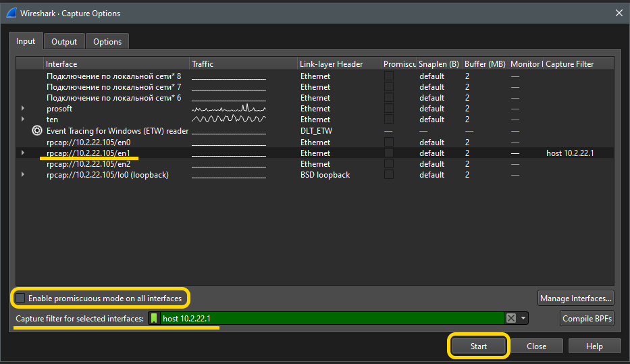
Task: Start the capture
Action: click(479, 346)
